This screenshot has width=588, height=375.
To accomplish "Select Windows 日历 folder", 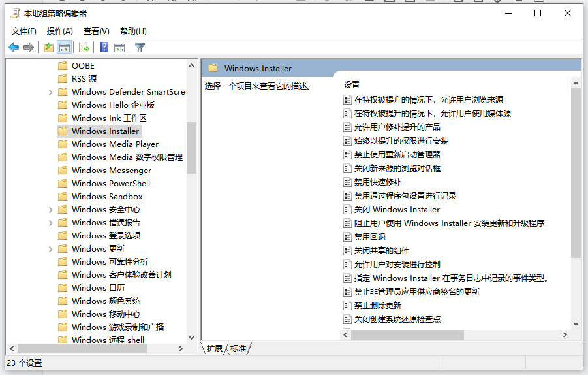I will [x=99, y=288].
